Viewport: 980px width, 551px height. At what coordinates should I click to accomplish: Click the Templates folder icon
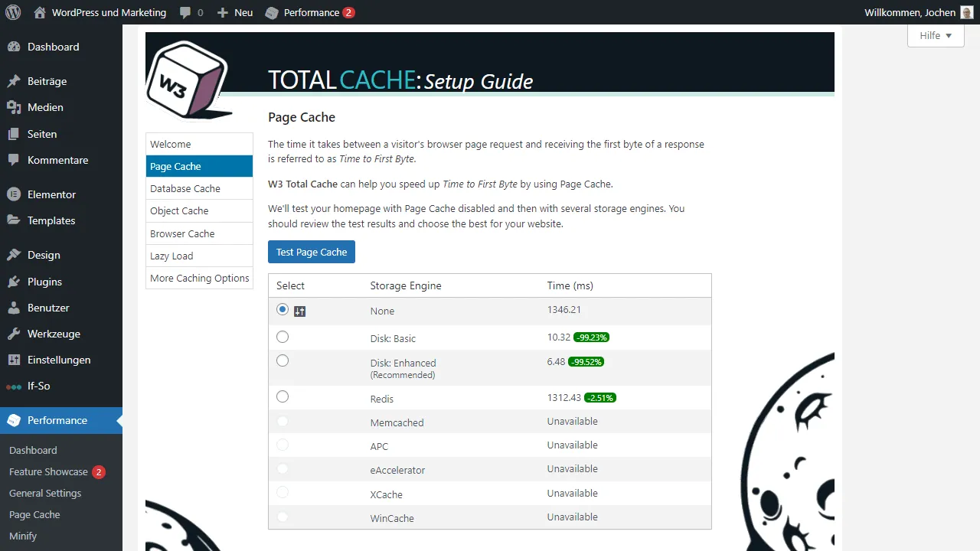point(14,220)
